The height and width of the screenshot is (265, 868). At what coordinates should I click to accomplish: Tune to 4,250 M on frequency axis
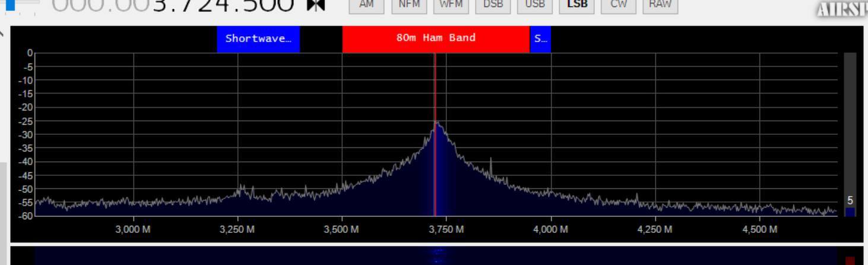(655, 229)
